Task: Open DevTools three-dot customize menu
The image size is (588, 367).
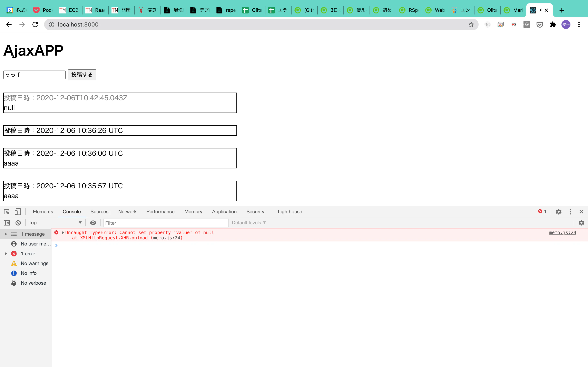Action: (570, 212)
